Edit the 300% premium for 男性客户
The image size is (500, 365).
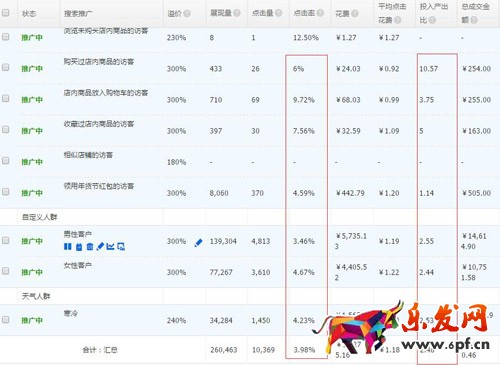(198, 243)
